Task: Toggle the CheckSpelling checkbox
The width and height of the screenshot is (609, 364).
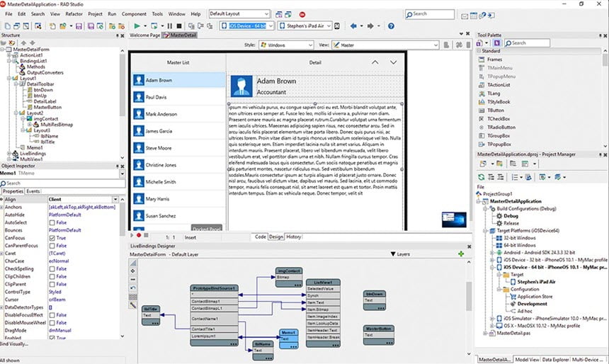Action: 52,269
